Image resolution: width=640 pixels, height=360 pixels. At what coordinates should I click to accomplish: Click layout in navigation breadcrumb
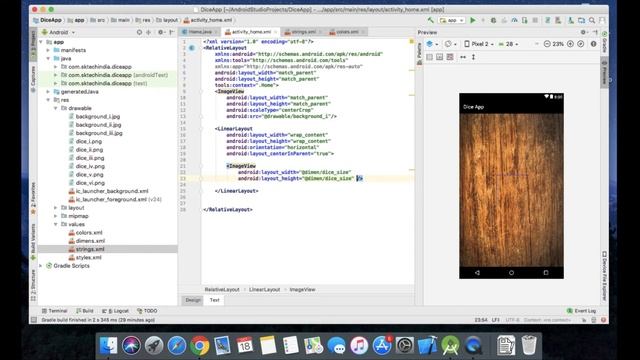[167, 20]
